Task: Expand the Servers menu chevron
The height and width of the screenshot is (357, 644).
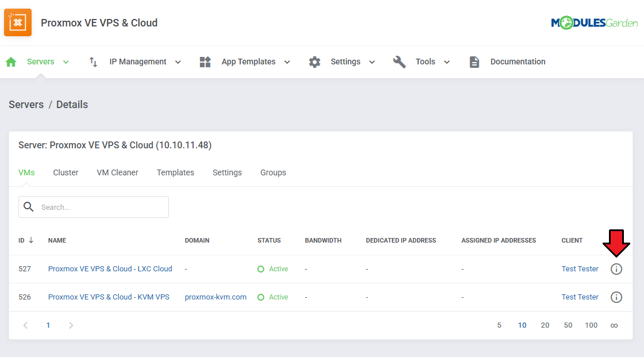Action: (x=65, y=62)
